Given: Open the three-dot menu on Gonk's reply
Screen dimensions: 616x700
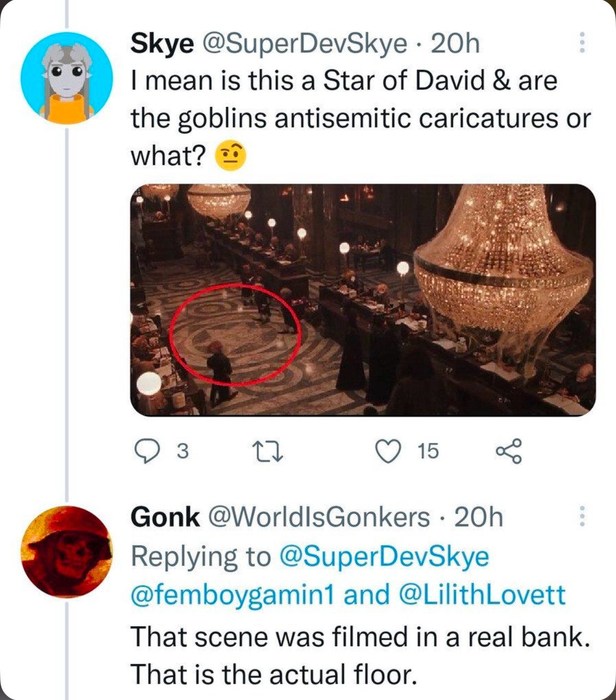Looking at the screenshot, I should tap(582, 516).
